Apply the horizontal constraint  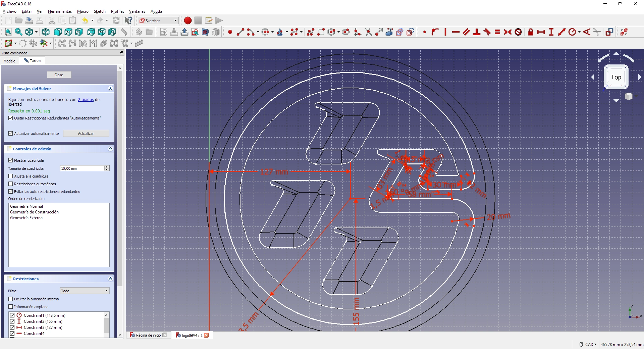[x=455, y=32]
